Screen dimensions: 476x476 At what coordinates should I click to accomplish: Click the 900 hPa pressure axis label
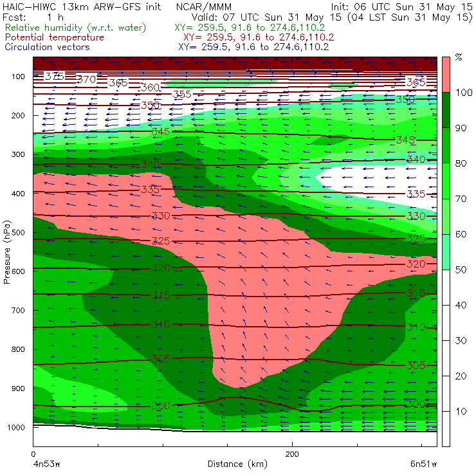pos(18,389)
